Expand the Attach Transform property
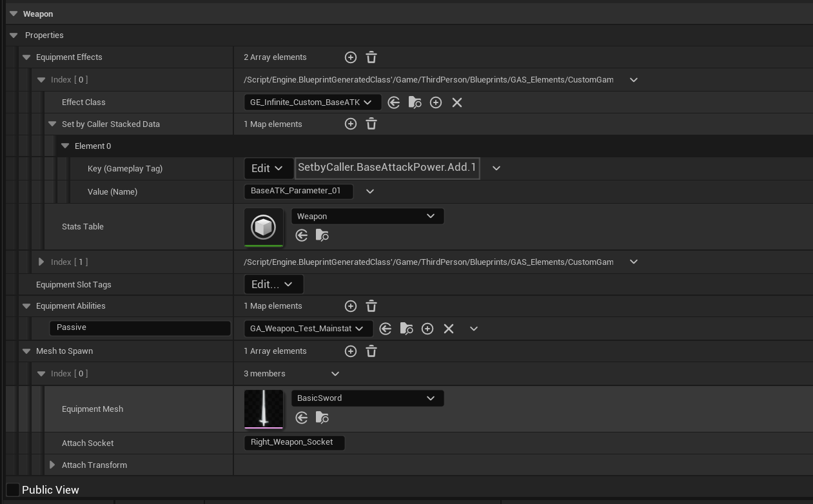The image size is (813, 504). 52,465
